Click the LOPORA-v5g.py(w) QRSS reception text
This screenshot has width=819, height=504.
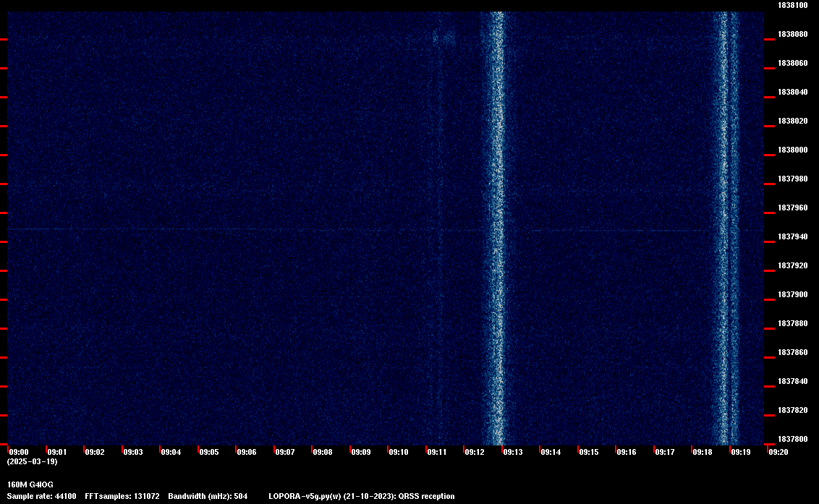click(362, 496)
